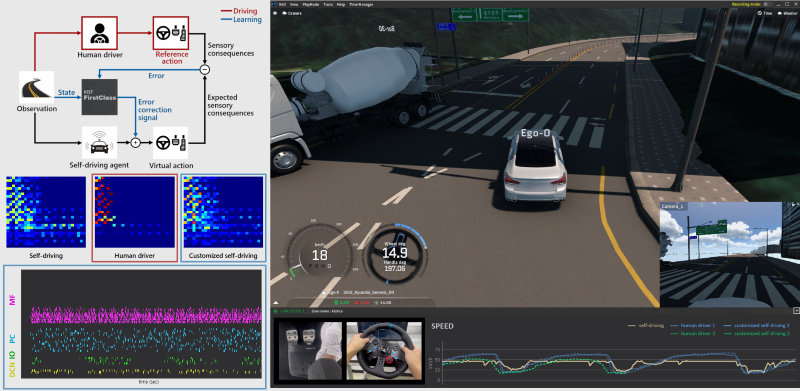Open the PlayMode menu
The image size is (800, 391).
[311, 4]
